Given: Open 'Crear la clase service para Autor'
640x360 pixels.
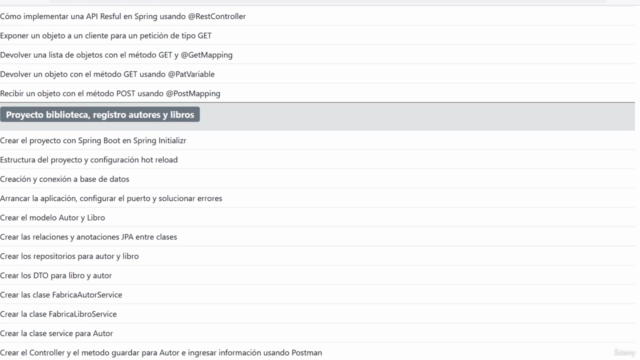Looking at the screenshot, I should (x=56, y=333).
